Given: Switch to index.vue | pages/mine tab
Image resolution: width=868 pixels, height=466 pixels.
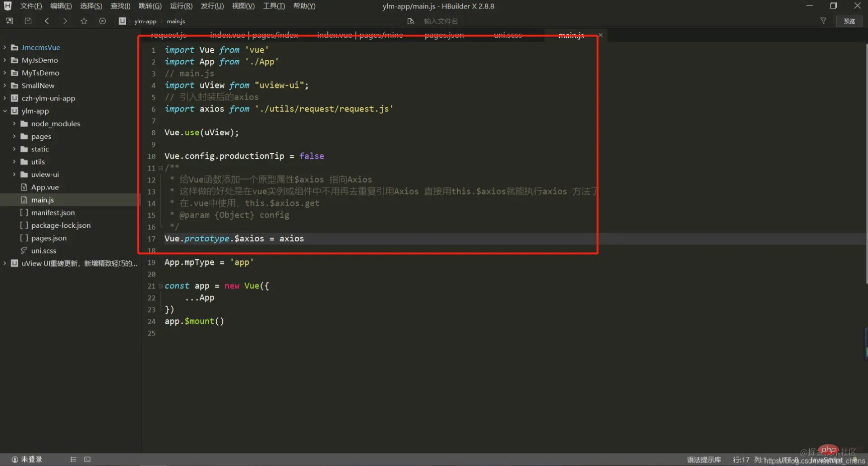Looking at the screenshot, I should 360,35.
